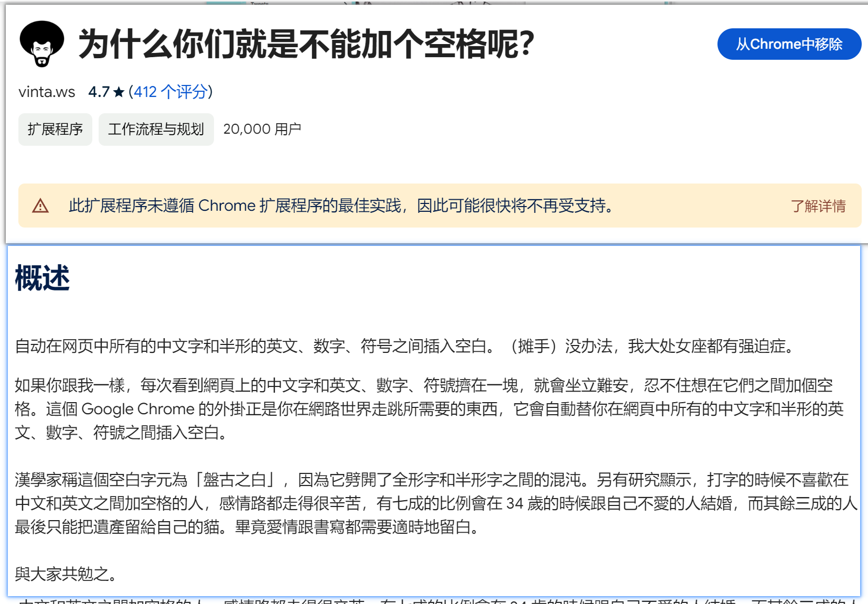Viewport: 868px width, 604px height.
Task: Open the 了解详情 link in warning banner
Action: click(818, 206)
